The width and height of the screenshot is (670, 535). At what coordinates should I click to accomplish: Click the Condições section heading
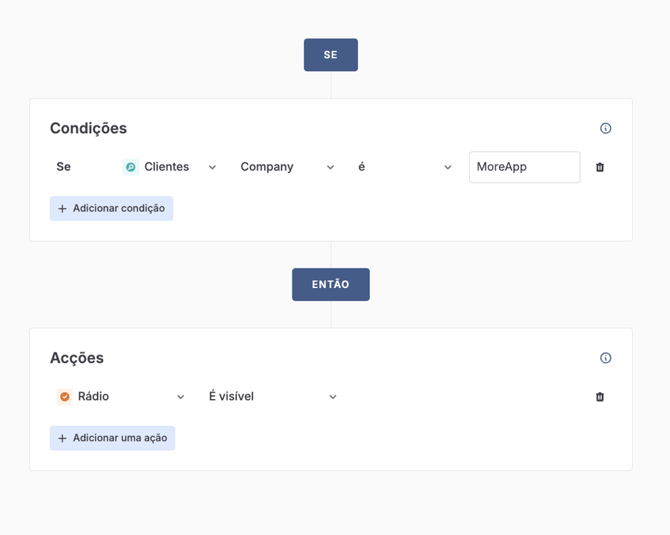tap(88, 129)
